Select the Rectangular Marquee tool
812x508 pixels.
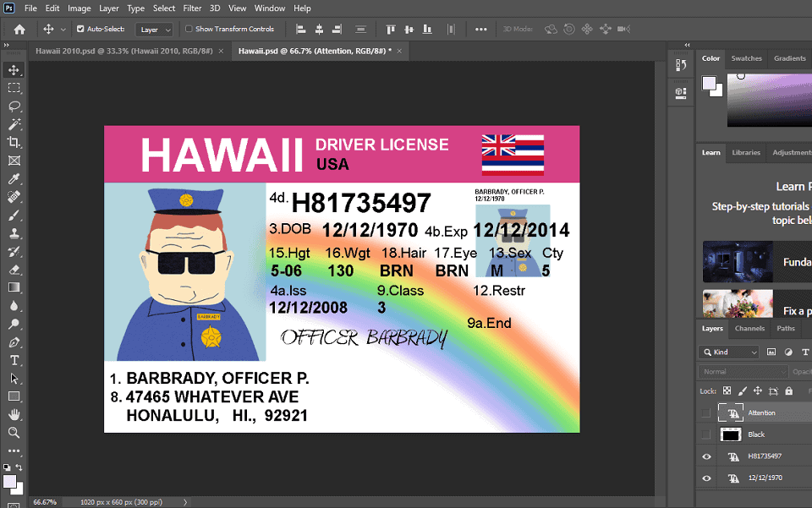tap(14, 88)
